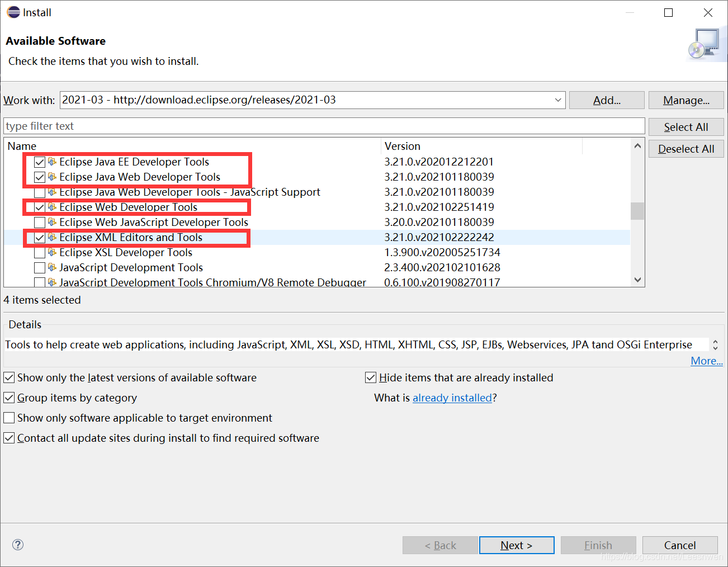Uncheck Eclipse Java Web Developer Tools

(40, 177)
